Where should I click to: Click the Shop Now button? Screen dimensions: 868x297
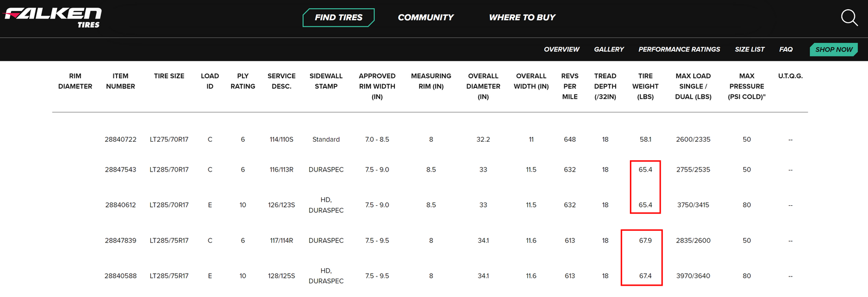click(834, 49)
